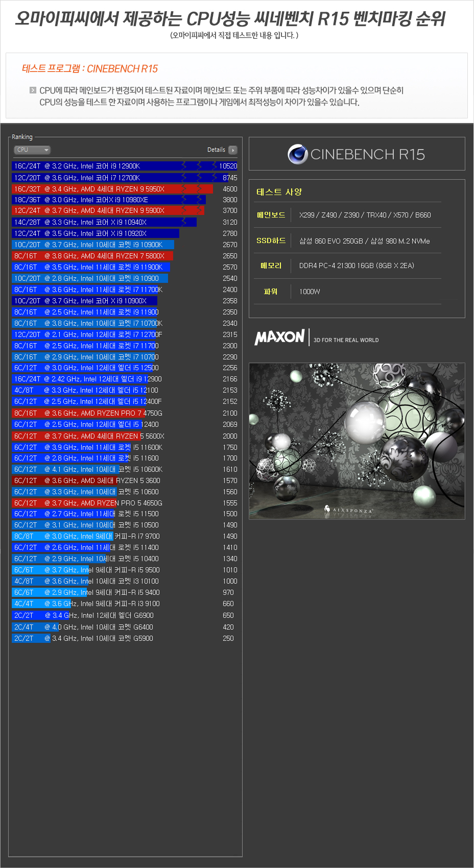This screenshot has width=474, height=868.
Task: Click the 3D FOR THE REAL WORLD tagline
Action: [346, 340]
